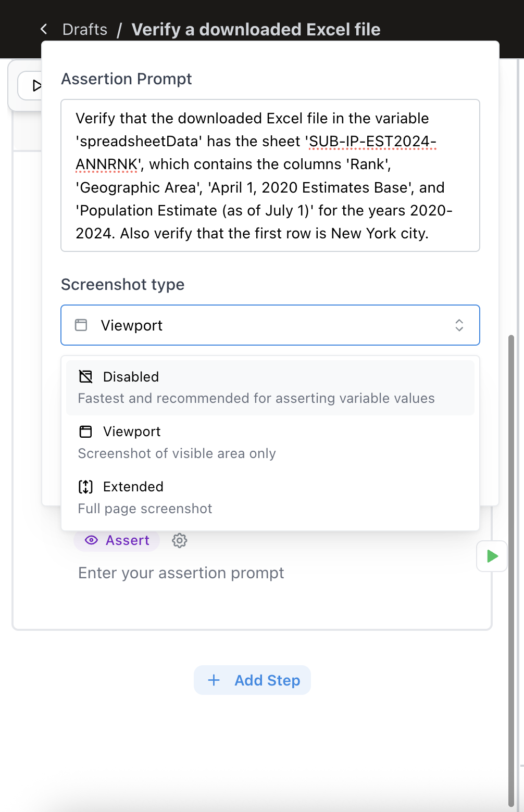Viewport: 524px width, 812px height.
Task: Click the run play icon at top left
Action: (x=36, y=85)
